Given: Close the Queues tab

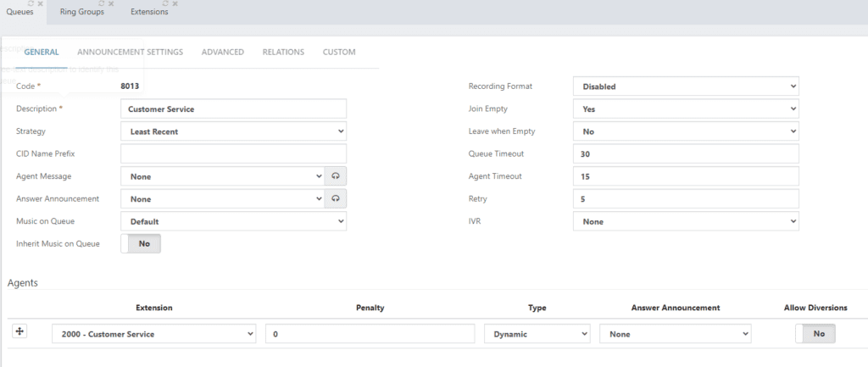Looking at the screenshot, I should (41, 4).
